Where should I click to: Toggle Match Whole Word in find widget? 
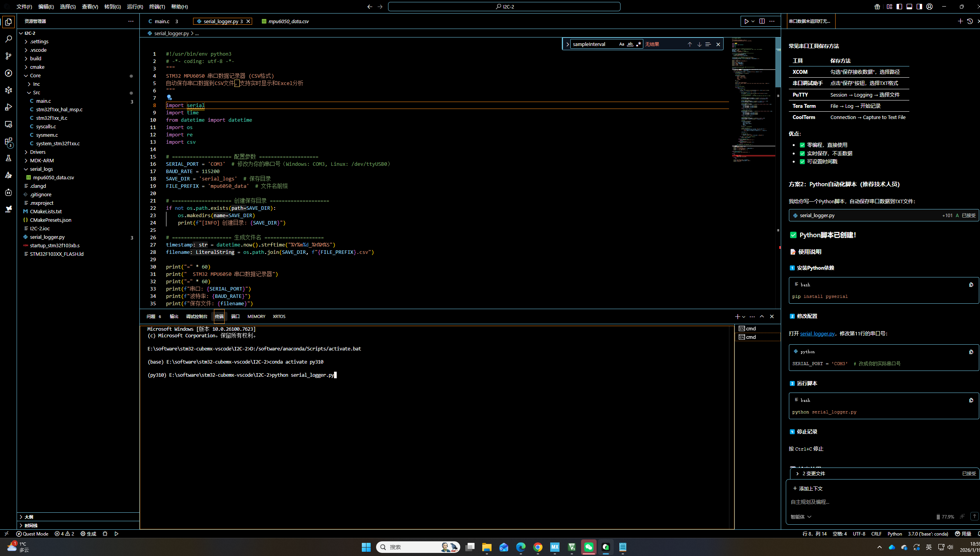[630, 44]
